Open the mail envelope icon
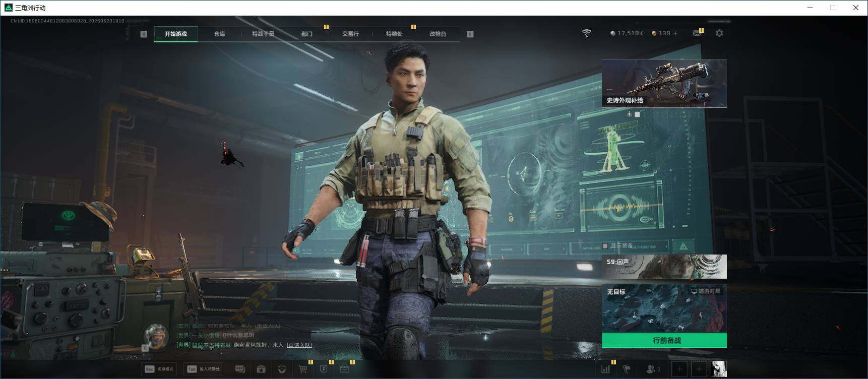 pos(697,33)
